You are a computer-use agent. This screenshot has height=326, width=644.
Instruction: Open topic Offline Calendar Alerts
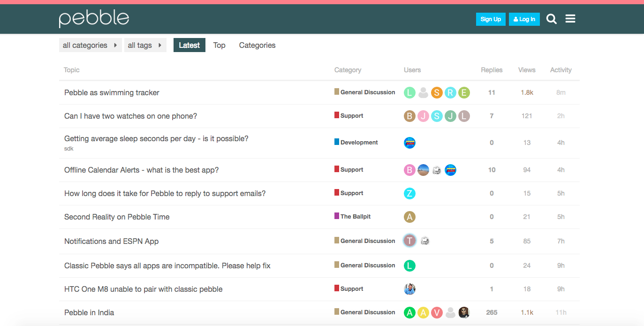point(142,170)
